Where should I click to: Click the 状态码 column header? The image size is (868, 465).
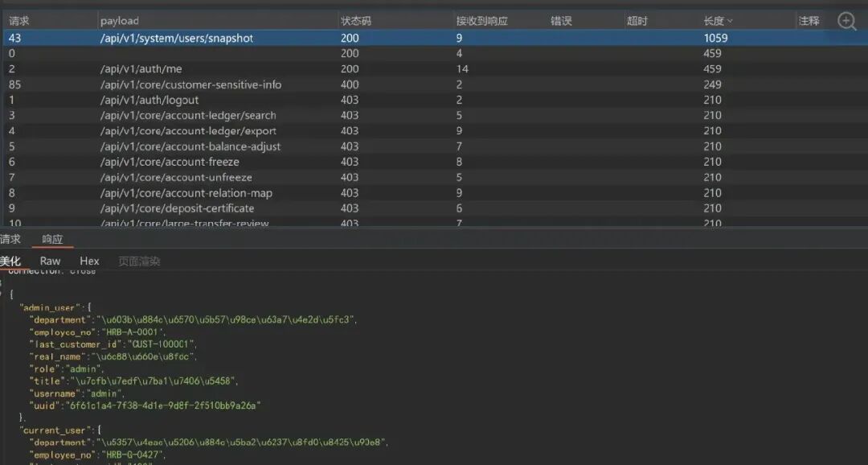356,21
